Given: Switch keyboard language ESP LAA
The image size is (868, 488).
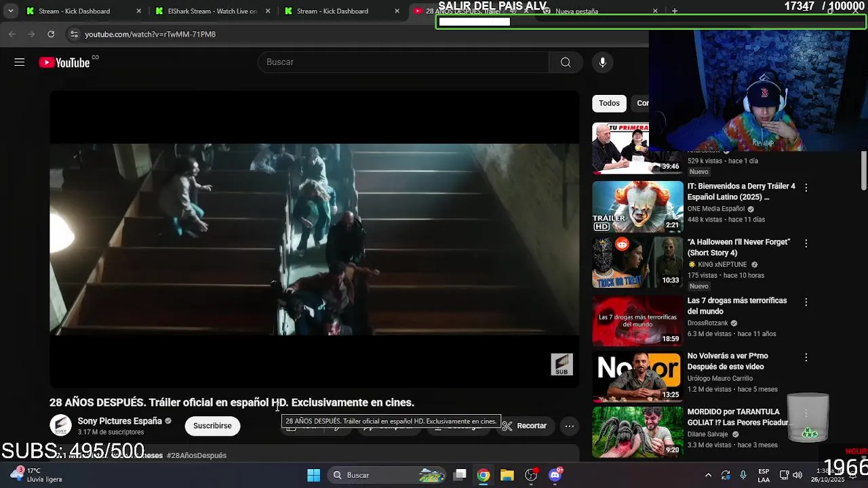Looking at the screenshot, I should [764, 475].
